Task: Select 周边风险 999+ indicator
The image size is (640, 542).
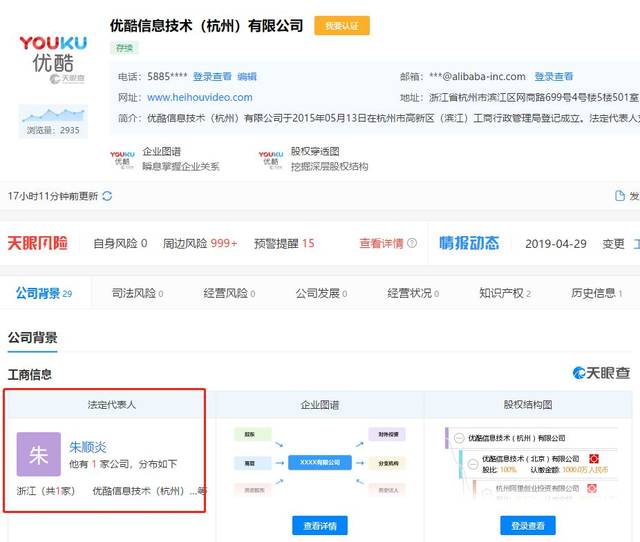Action: (200, 244)
